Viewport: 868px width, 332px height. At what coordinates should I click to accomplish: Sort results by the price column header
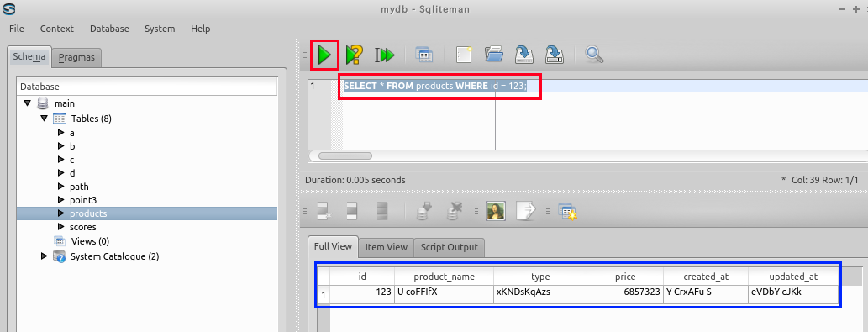coord(625,277)
